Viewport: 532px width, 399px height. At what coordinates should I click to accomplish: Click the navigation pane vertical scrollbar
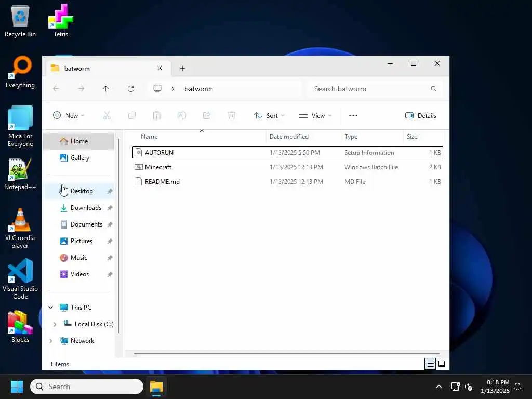119,236
